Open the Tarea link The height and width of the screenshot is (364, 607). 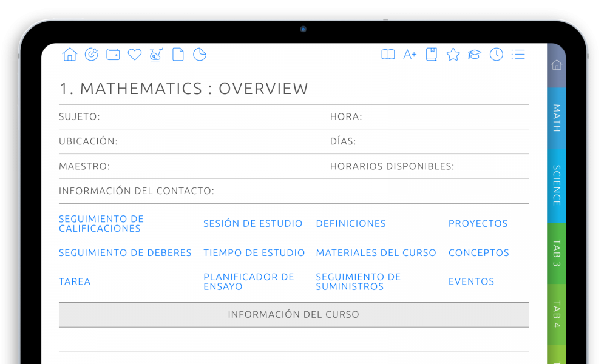[75, 281]
